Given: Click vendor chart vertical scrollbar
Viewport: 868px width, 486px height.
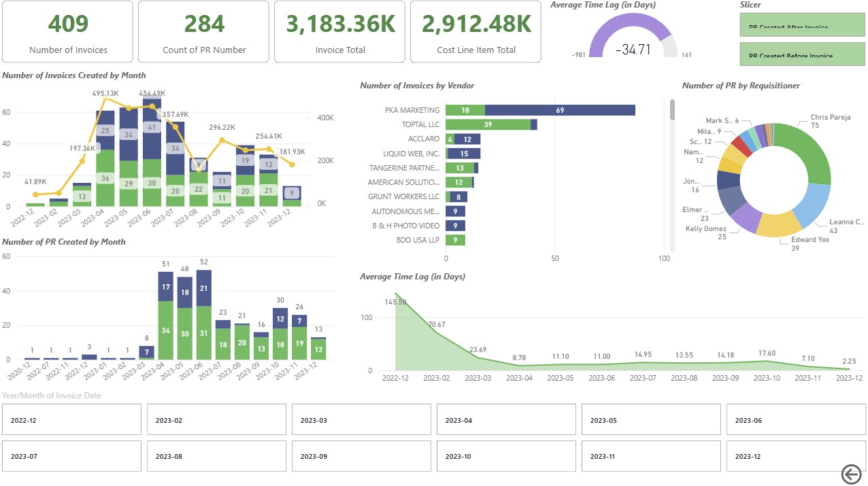Looking at the screenshot, I should 672,110.
